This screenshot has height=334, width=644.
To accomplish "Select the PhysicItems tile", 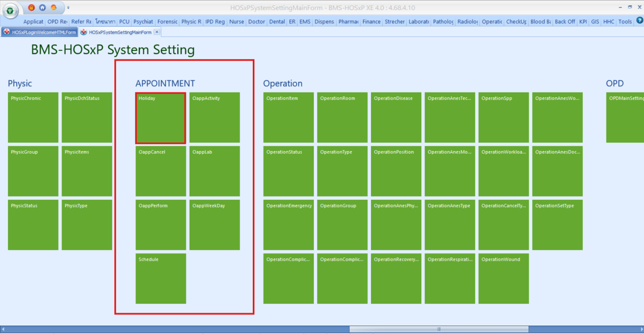I will pos(87,171).
